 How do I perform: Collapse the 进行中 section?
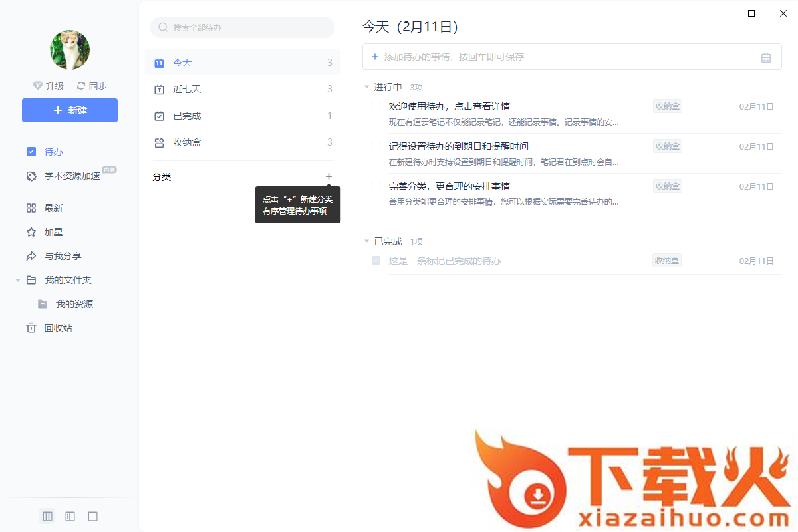point(366,87)
